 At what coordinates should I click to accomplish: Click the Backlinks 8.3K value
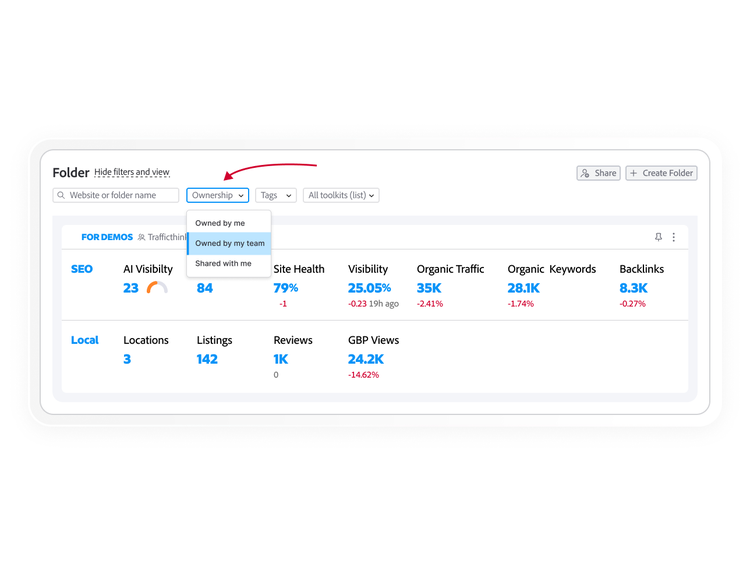(633, 288)
